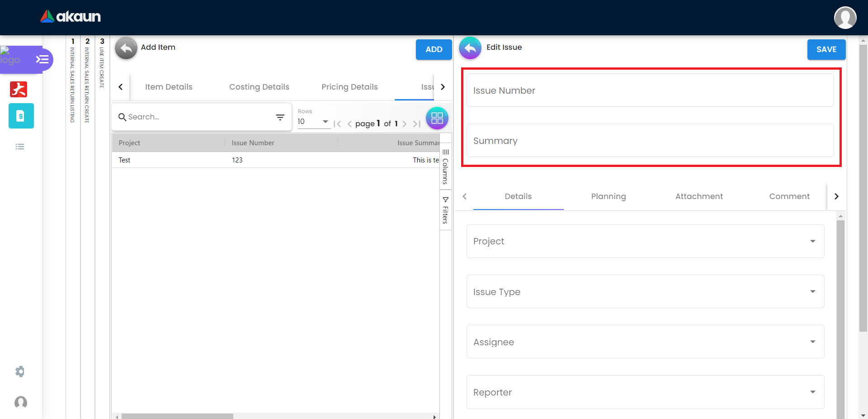Open the user profile avatar in header
Viewport: 868px width, 419px height.
[x=845, y=18]
